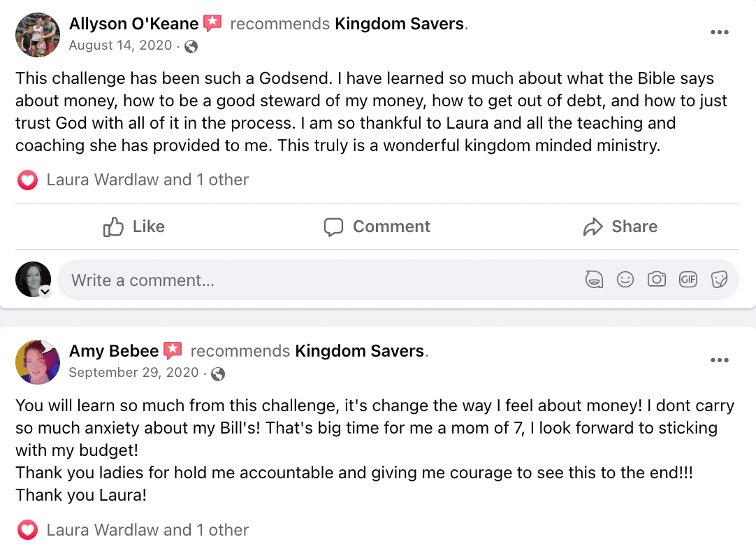Image resolution: width=756 pixels, height=551 pixels.
Task: Open the emoji picker in comment box
Action: 625,280
